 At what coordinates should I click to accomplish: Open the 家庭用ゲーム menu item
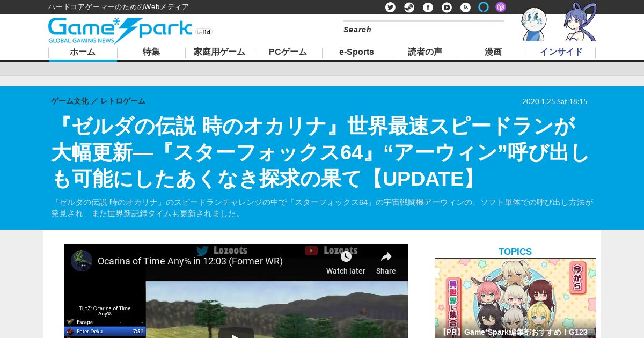tap(219, 52)
